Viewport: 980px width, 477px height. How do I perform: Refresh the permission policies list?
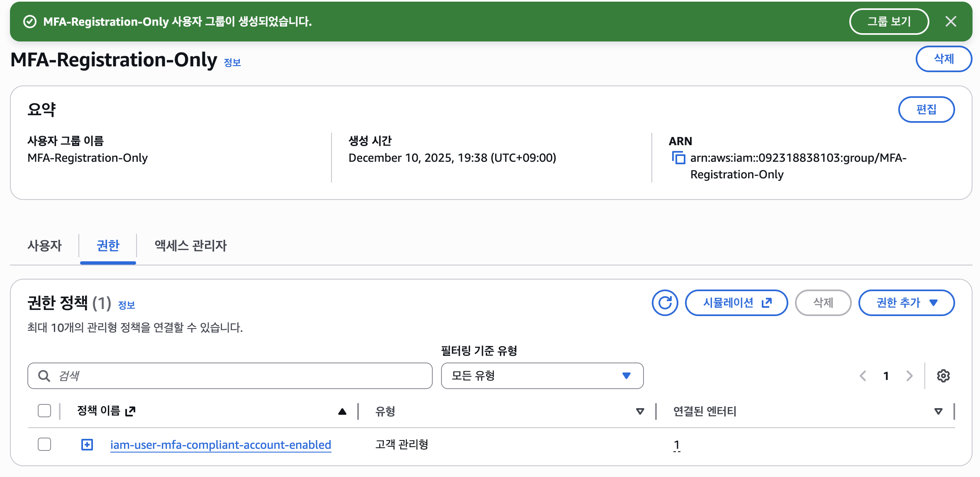tap(665, 303)
